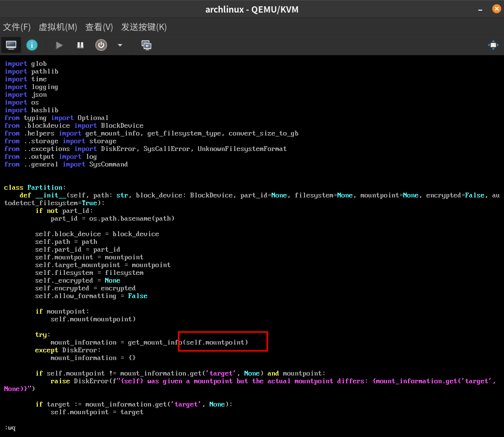Click 'UnknownFilesystemFormat' in exceptions import
Image resolution: width=504 pixels, height=437 pixels.
tap(242, 149)
